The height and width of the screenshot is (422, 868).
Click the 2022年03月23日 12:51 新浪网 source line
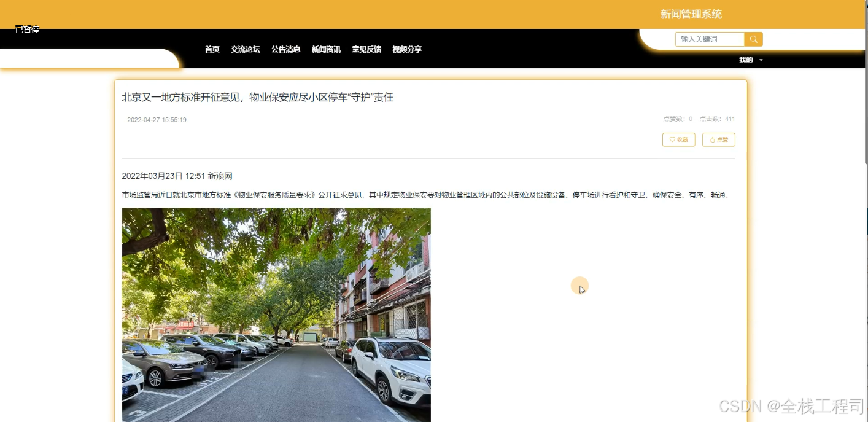(177, 176)
